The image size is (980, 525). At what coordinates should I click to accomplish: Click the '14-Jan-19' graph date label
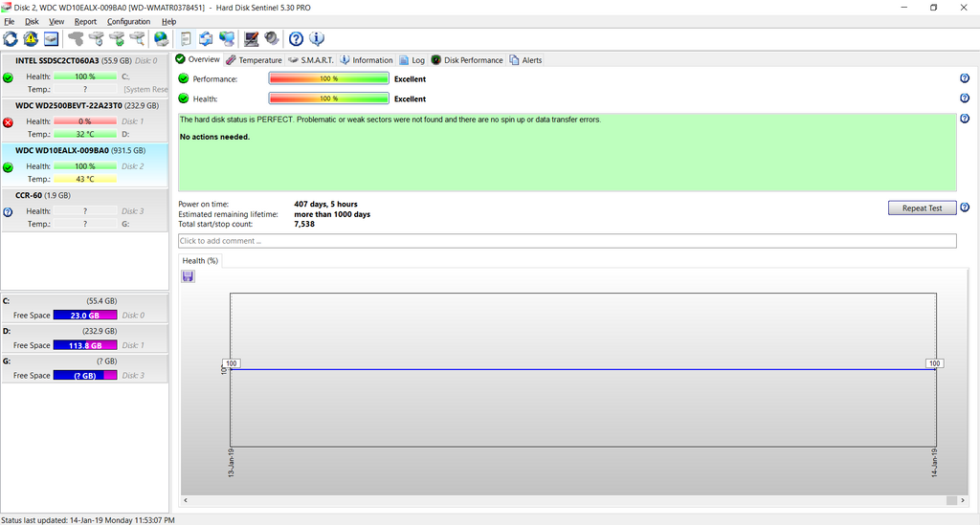coord(934,463)
